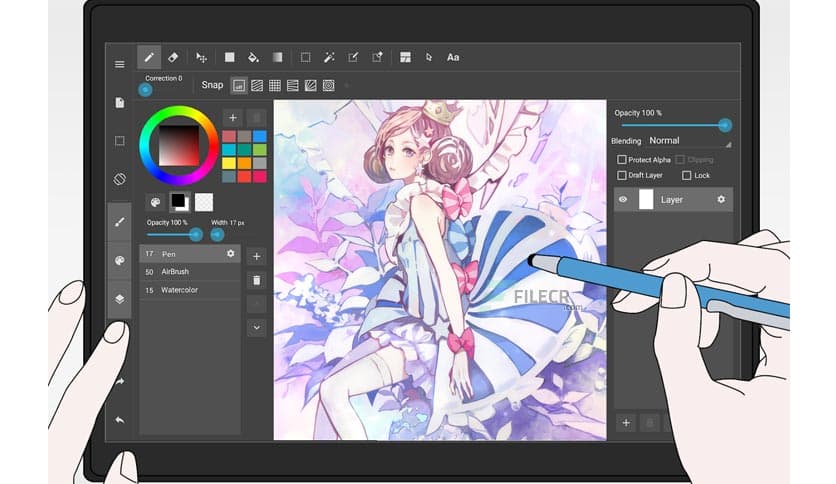Add a new layer with plus button
836x484 pixels.
point(626,423)
